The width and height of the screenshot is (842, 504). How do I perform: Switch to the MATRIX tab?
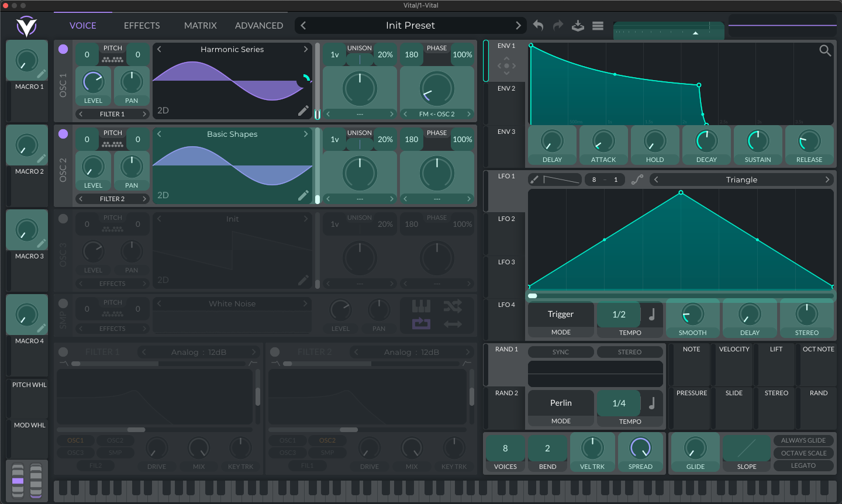click(x=201, y=26)
